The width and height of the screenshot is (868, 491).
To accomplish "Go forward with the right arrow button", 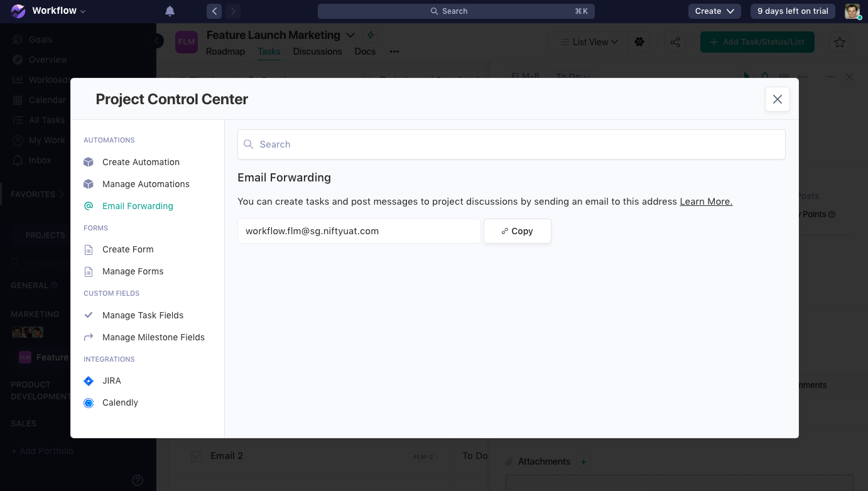I will [x=233, y=11].
